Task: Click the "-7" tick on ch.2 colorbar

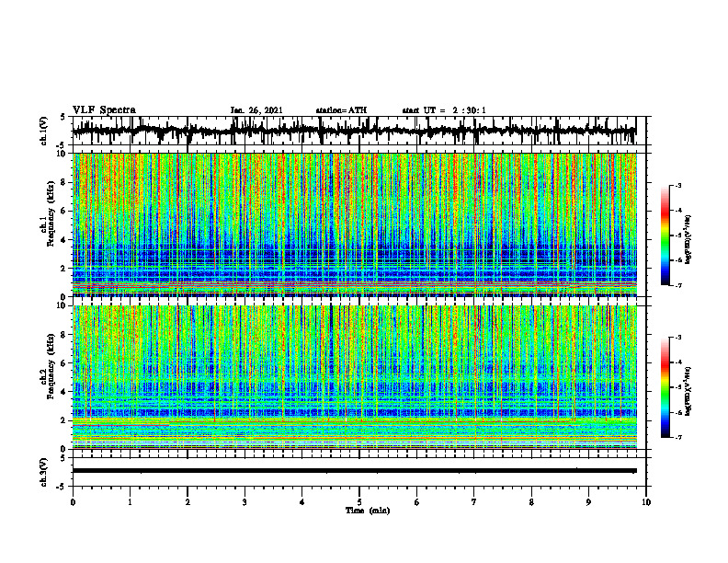Action: point(677,437)
